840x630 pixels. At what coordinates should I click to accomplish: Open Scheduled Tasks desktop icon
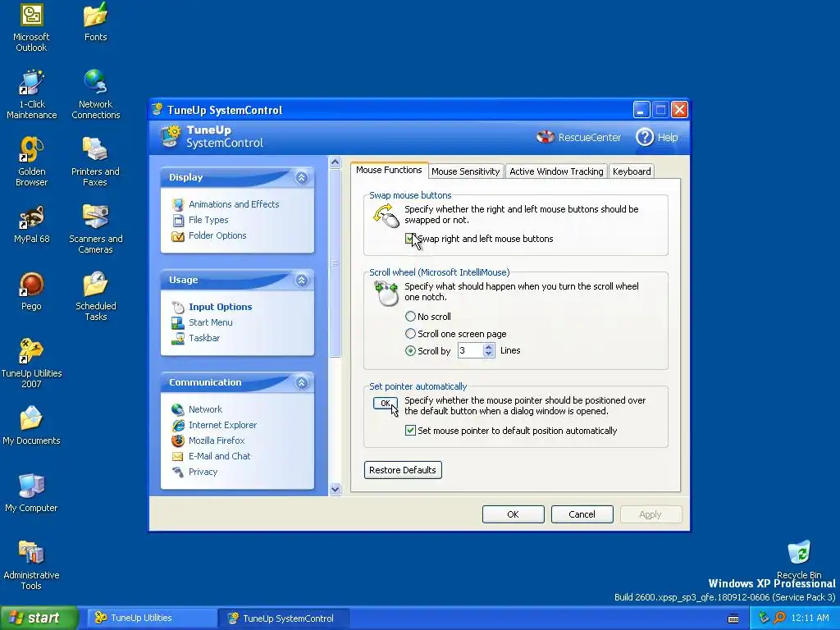95,285
